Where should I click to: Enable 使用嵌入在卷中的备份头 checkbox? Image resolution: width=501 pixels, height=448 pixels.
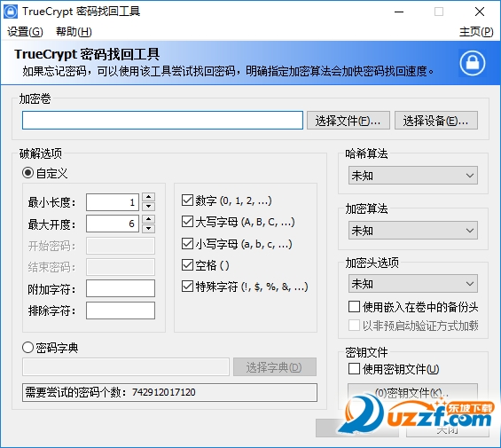coord(354,306)
